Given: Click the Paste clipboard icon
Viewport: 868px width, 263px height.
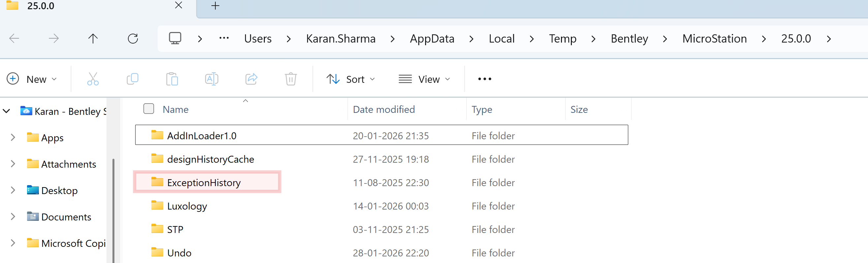Looking at the screenshot, I should coord(172,79).
